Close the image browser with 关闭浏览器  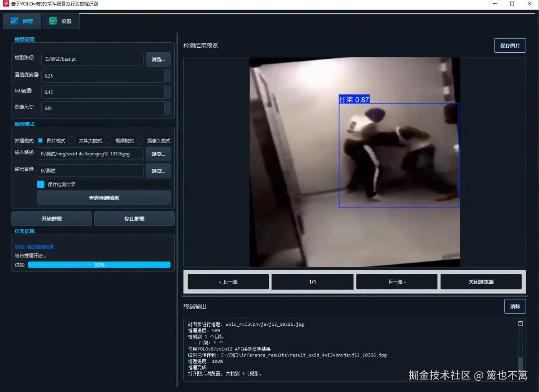click(481, 282)
